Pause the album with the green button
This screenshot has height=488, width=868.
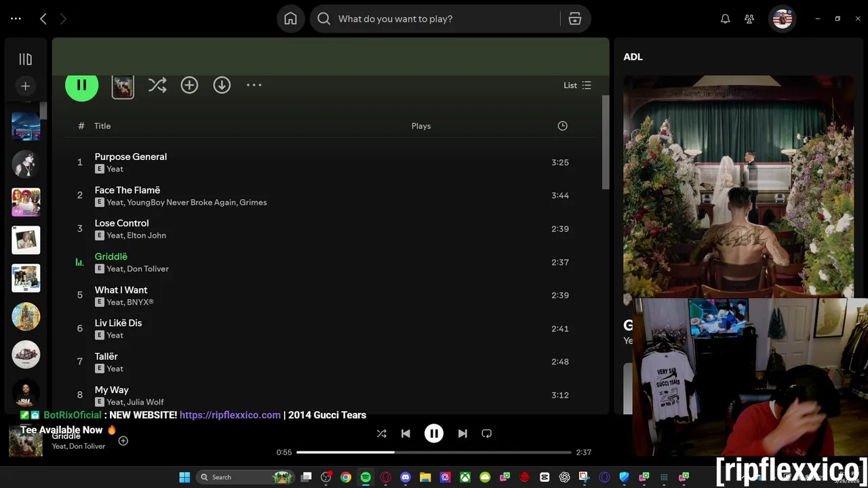tap(81, 85)
